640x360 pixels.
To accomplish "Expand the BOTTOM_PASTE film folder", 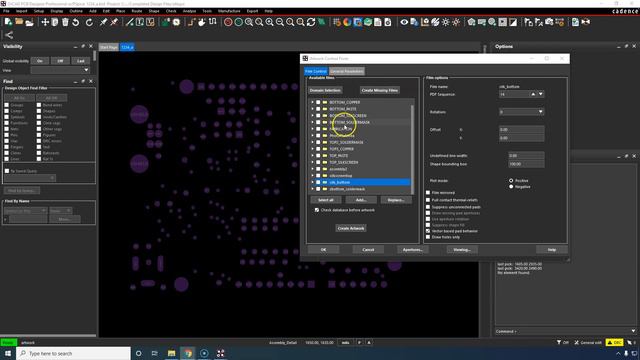I will tap(313, 109).
